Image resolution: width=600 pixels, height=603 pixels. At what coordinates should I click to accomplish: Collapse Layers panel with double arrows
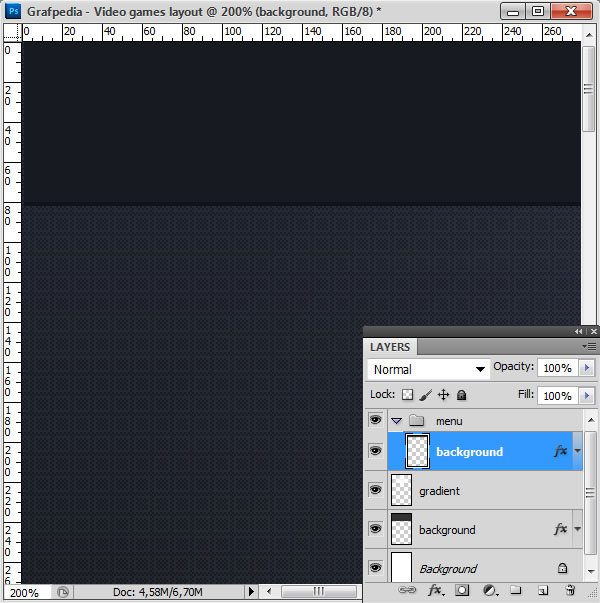(x=578, y=331)
